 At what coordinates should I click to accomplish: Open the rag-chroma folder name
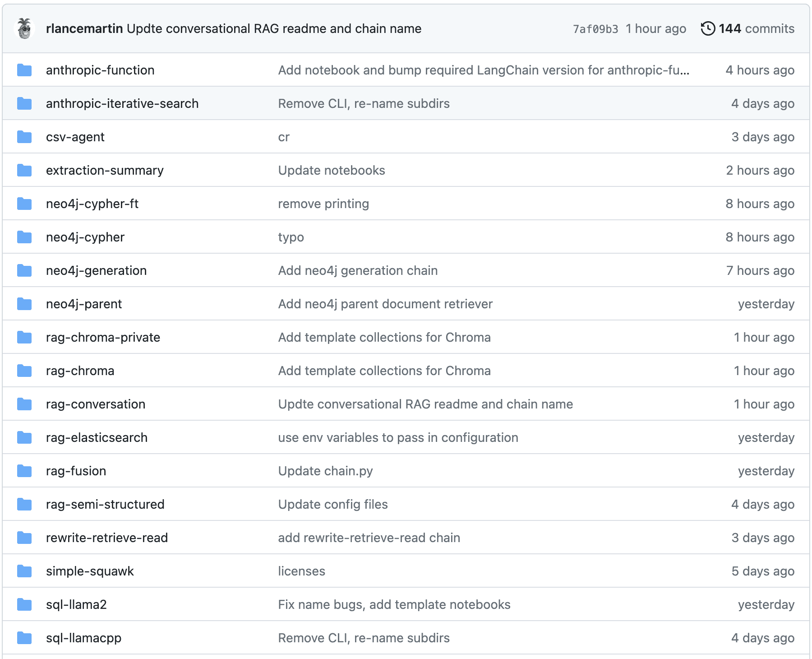80,371
